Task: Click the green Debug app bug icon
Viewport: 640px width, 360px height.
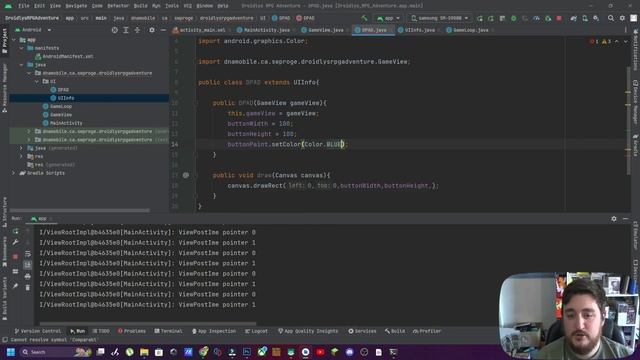Action: pyautogui.click(x=513, y=18)
